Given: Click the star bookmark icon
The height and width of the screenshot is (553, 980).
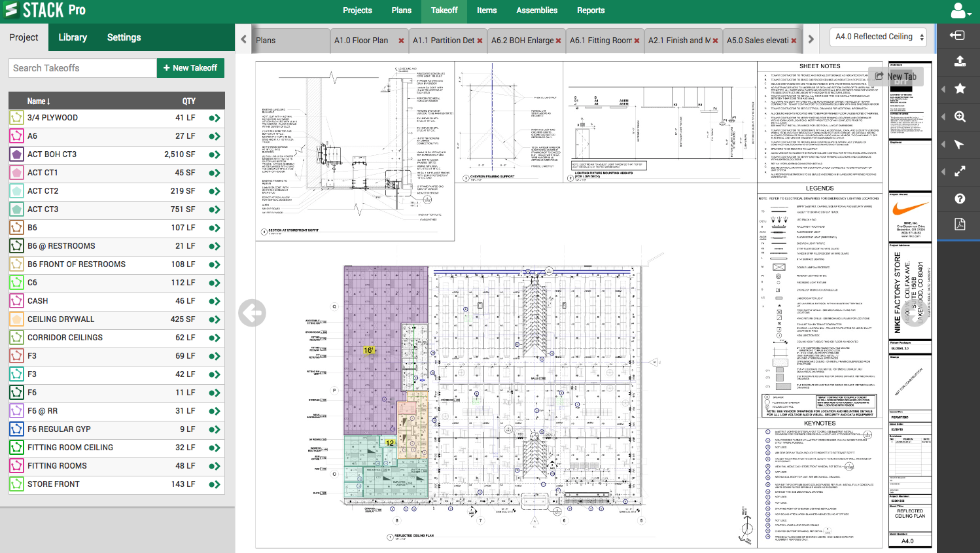Looking at the screenshot, I should tap(960, 88).
